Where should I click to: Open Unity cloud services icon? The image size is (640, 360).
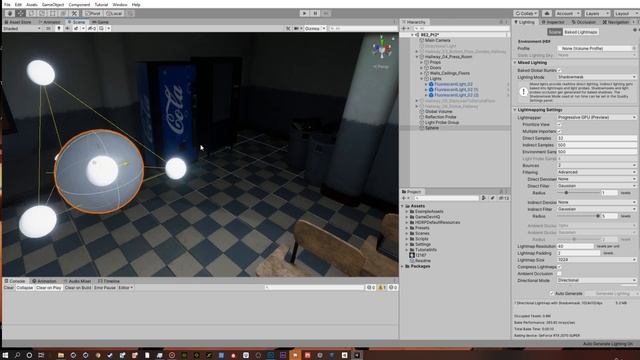[x=547, y=13]
